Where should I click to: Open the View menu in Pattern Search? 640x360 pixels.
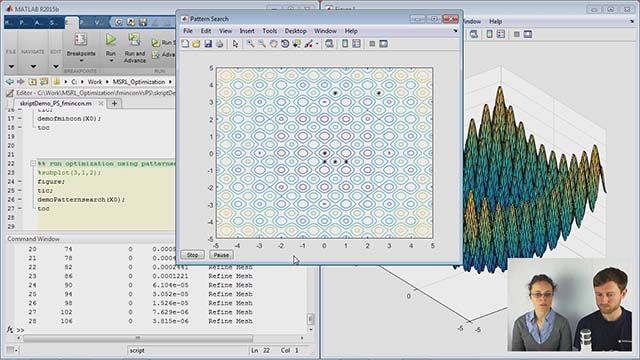coord(225,31)
